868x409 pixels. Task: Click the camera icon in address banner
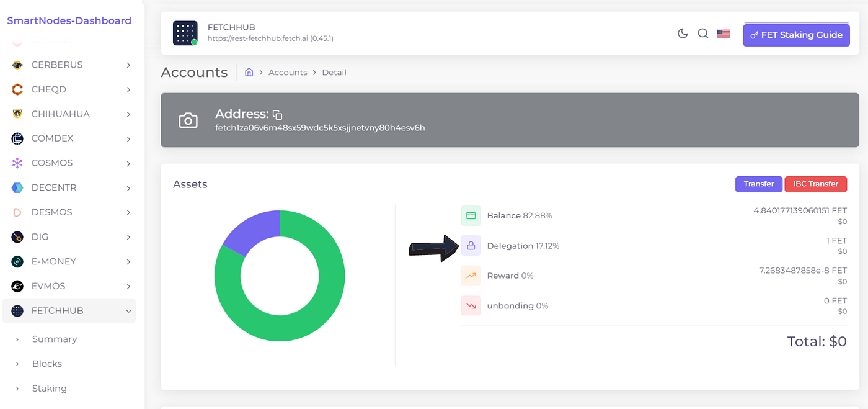[x=188, y=120]
